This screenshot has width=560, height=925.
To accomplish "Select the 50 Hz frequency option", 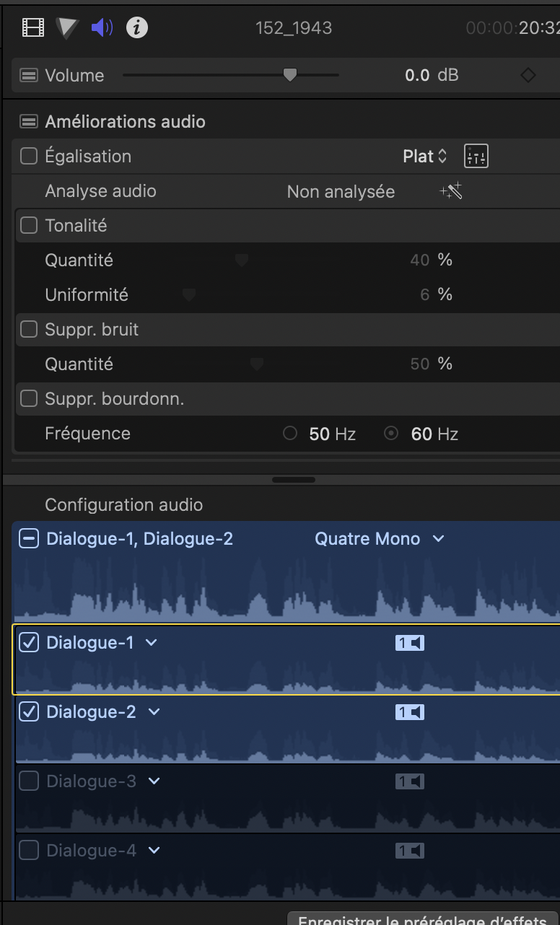I will click(291, 434).
